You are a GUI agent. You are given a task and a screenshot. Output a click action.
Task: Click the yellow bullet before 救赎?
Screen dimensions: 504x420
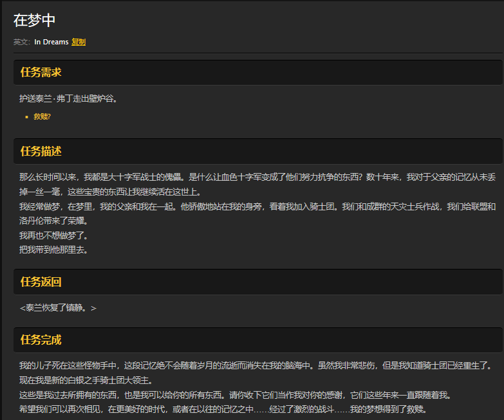tap(26, 116)
